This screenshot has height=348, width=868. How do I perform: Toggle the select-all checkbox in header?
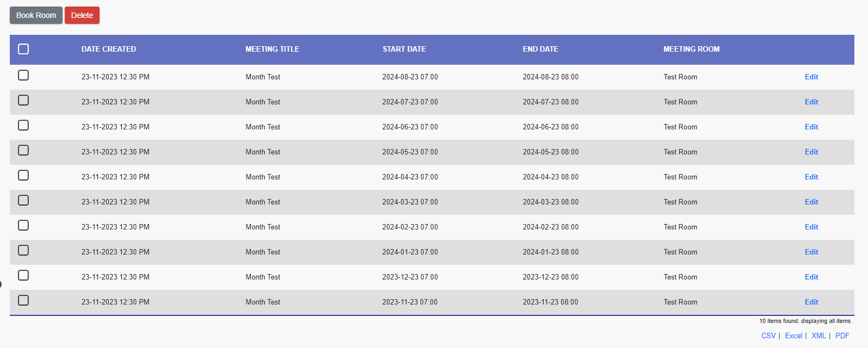coord(23,49)
